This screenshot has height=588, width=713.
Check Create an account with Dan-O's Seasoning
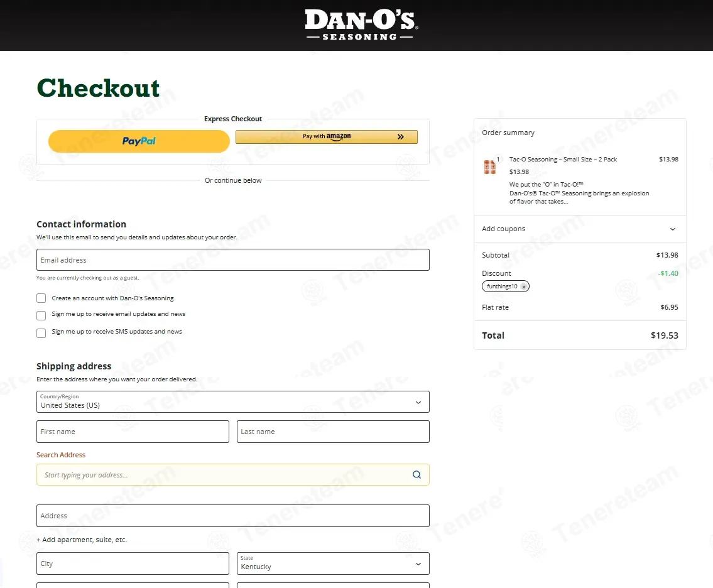pos(41,298)
